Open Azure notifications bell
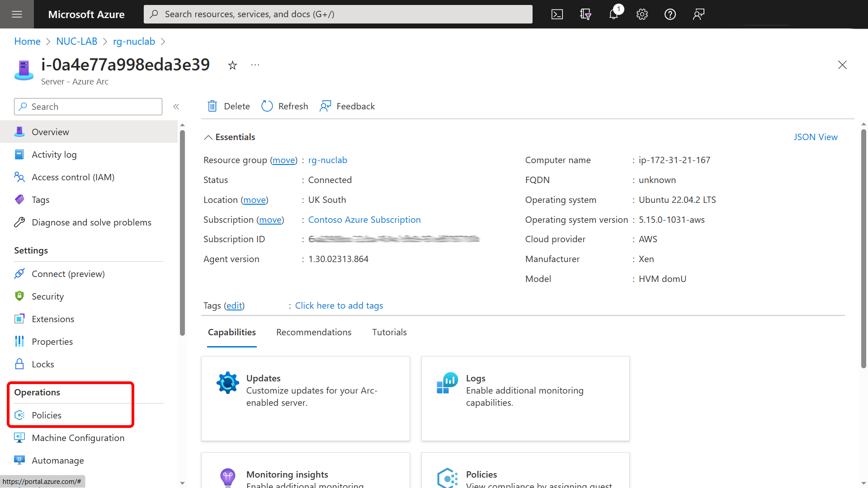This screenshot has width=868, height=488. [613, 14]
